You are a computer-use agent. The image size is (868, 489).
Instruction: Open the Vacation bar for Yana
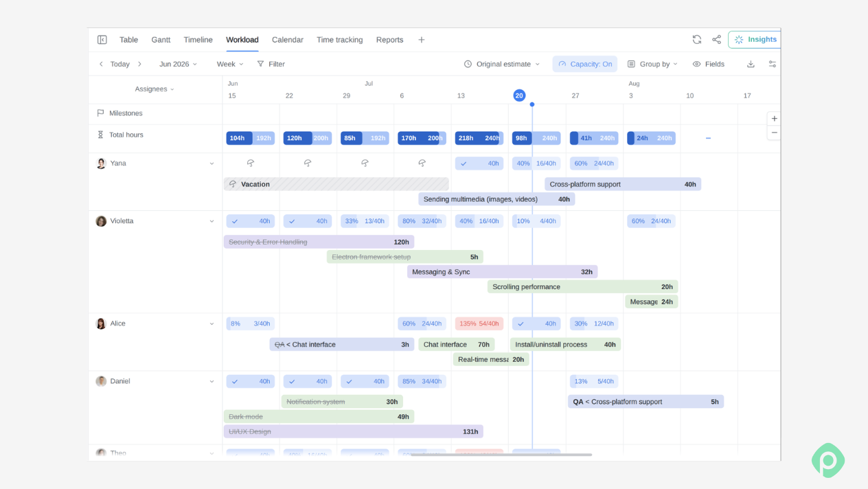(336, 184)
